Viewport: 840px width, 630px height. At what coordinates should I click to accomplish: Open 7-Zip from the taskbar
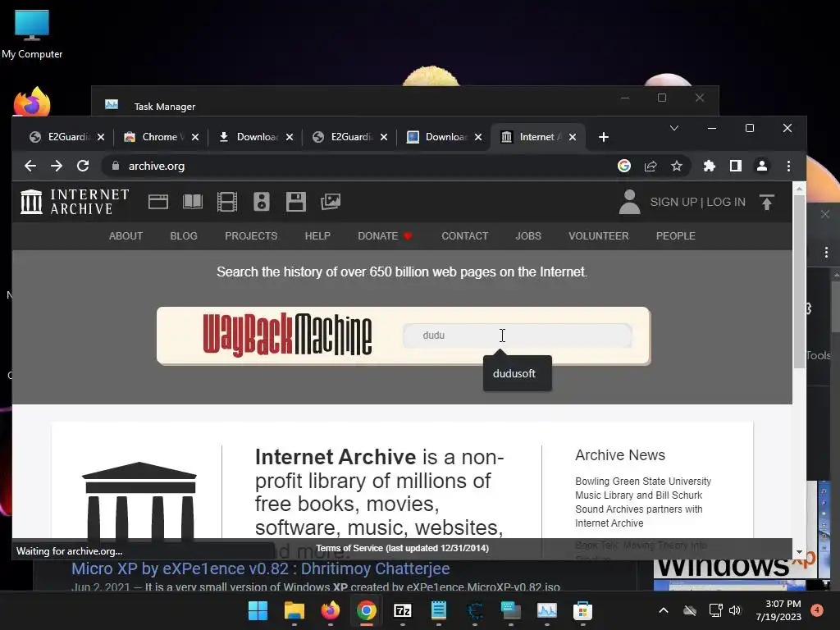[x=402, y=610]
